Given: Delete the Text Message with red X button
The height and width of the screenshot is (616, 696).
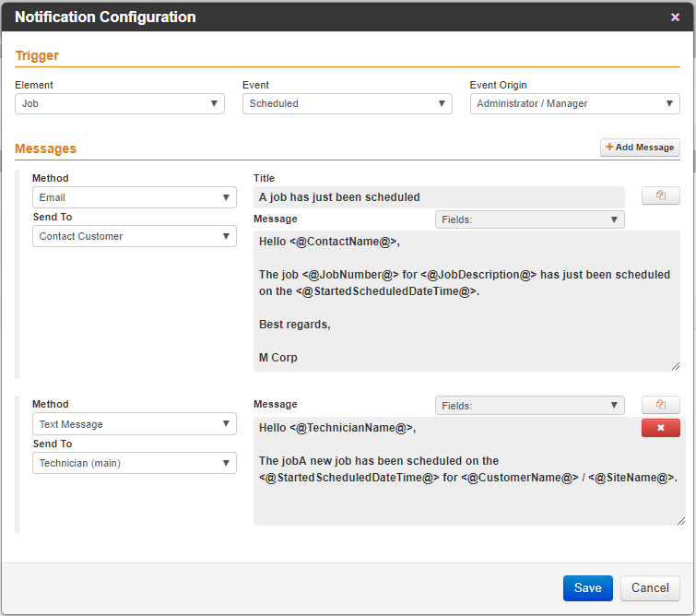Looking at the screenshot, I should (x=660, y=428).
